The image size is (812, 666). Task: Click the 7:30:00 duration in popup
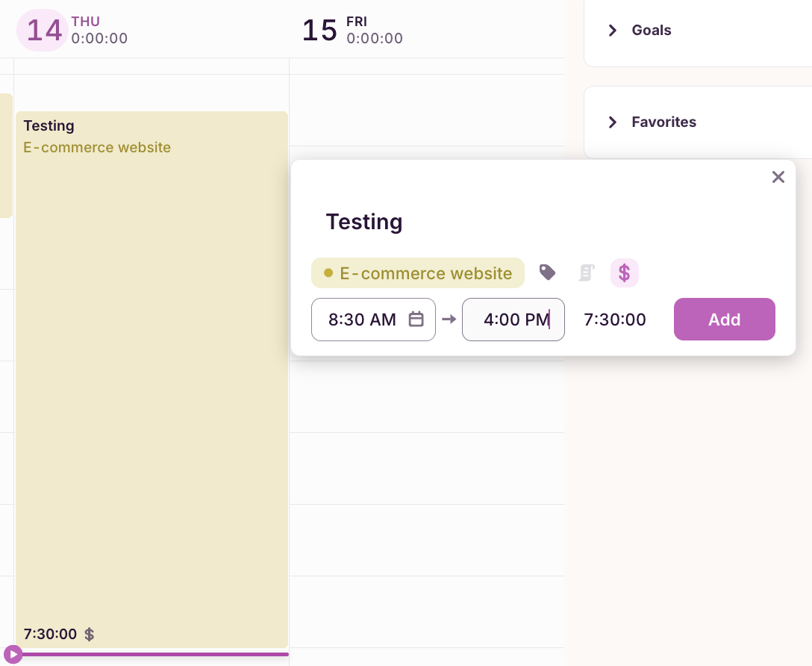[615, 320]
